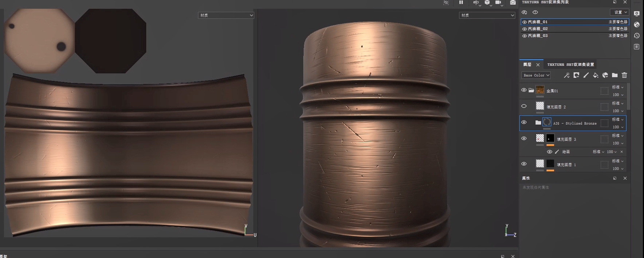Click the add smart material icon

(x=605, y=75)
